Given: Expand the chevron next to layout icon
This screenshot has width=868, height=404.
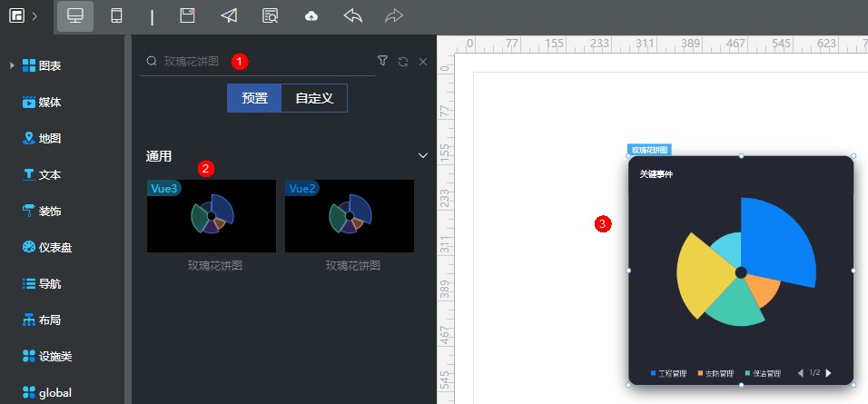Looking at the screenshot, I should [x=35, y=16].
